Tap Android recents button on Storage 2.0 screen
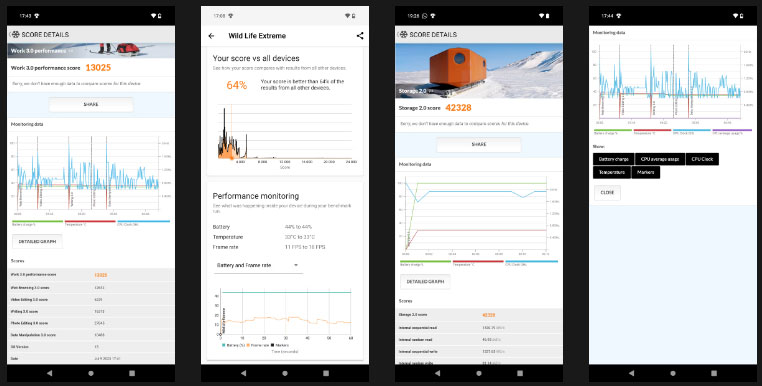The width and height of the screenshot is (762, 386). point(520,373)
